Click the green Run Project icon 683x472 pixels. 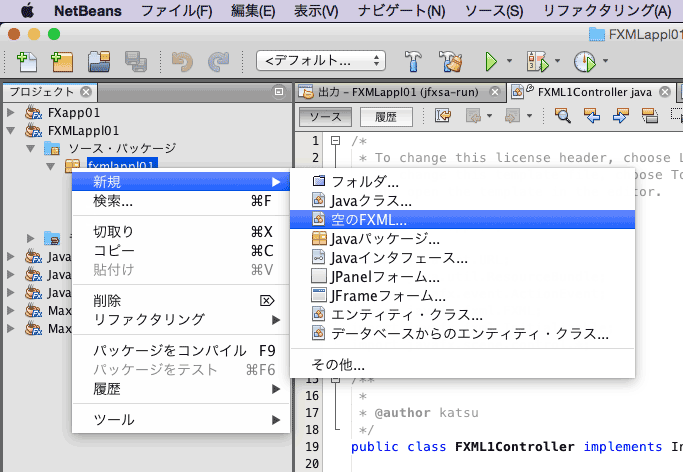pos(491,61)
